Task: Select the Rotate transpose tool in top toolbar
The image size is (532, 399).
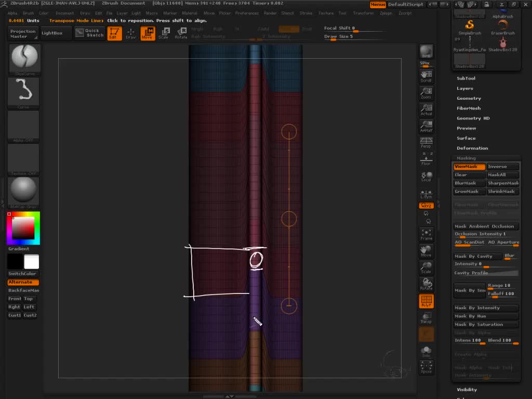Action: coord(181,33)
